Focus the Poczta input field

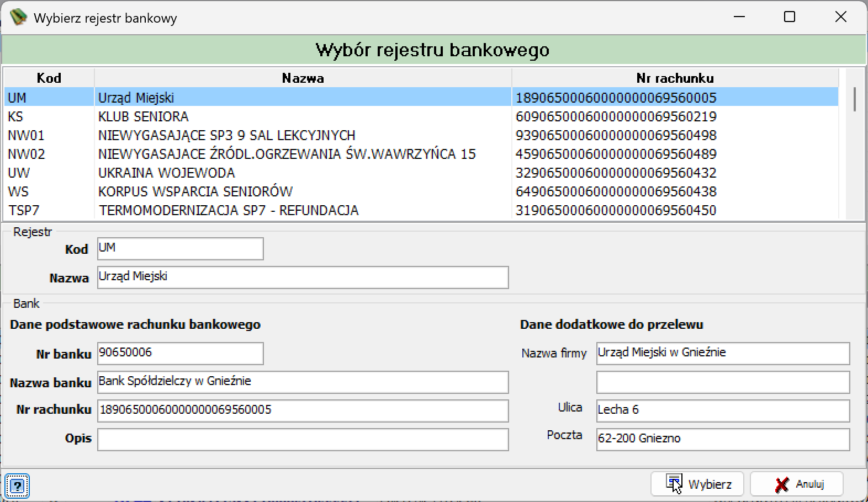[x=723, y=440]
